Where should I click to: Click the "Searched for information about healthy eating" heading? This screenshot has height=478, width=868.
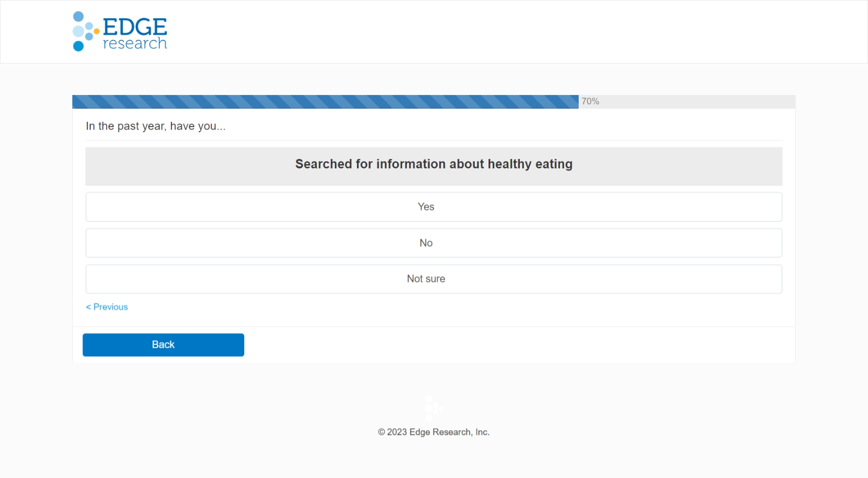pyautogui.click(x=433, y=164)
